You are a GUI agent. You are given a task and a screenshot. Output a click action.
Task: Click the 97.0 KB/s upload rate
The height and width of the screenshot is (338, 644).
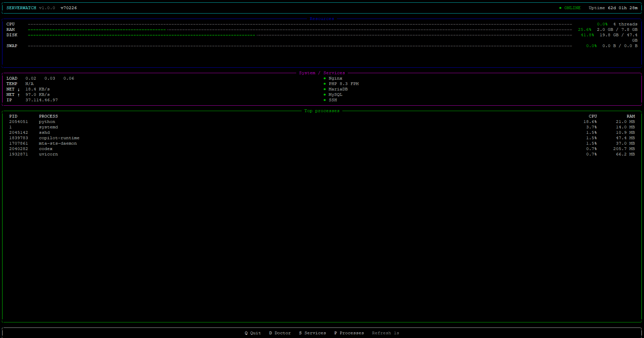(38, 94)
